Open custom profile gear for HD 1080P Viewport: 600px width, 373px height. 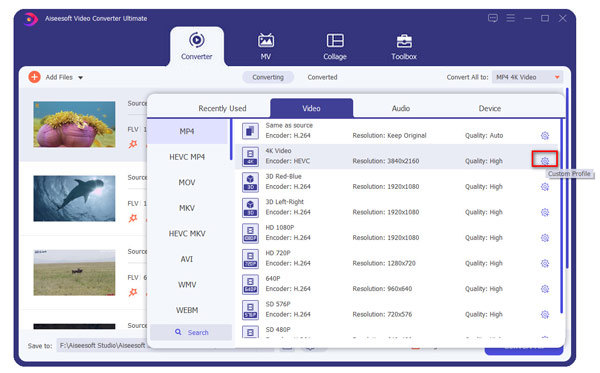[x=545, y=238]
